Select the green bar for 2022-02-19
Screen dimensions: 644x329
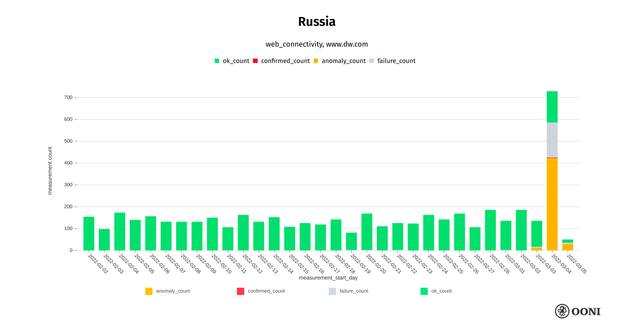(351, 241)
